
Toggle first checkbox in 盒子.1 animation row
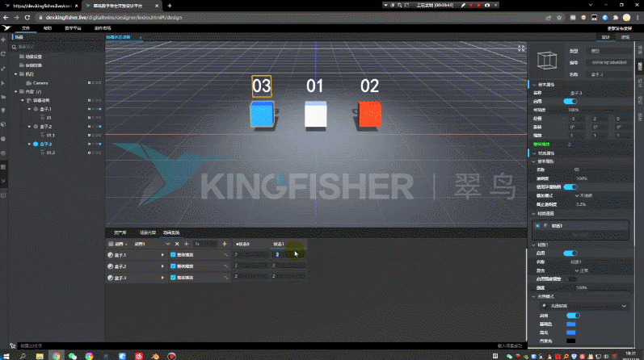tap(173, 255)
